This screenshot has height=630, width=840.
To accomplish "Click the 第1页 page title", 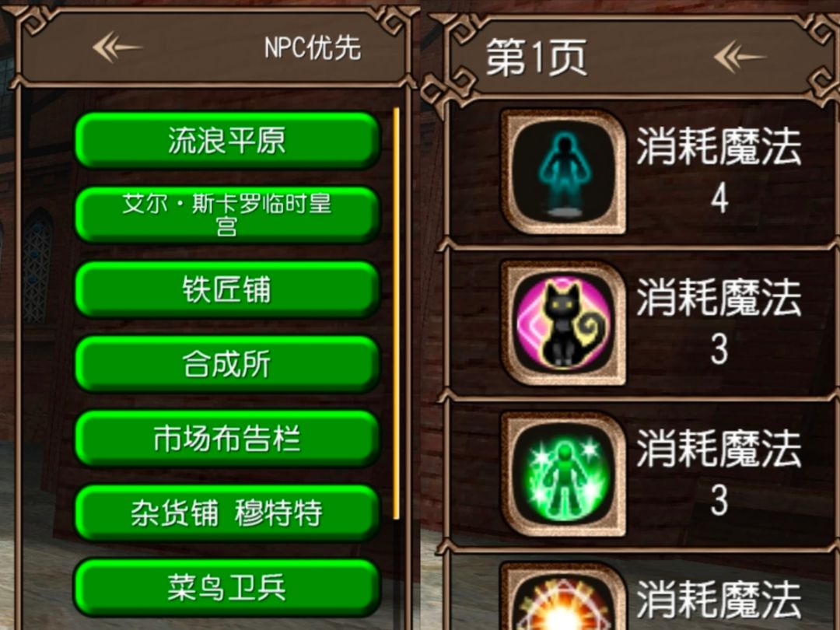I will coord(536,57).
